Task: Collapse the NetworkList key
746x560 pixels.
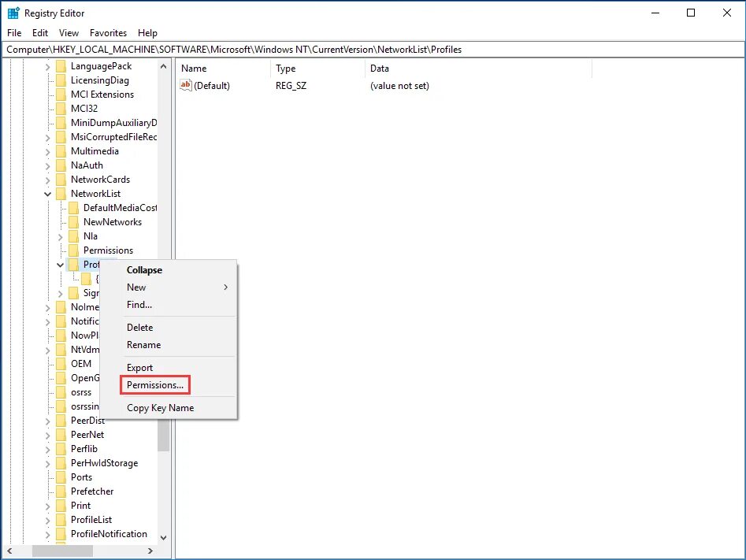Action: 47,194
